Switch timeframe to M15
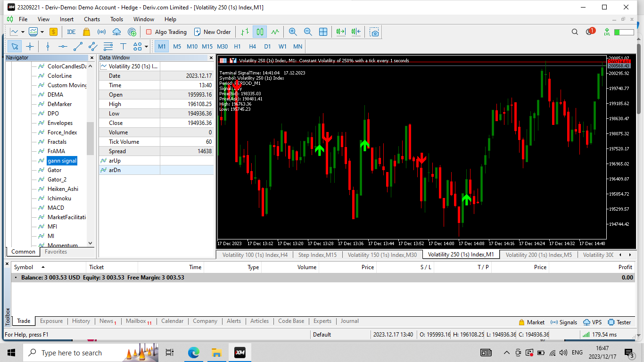This screenshot has width=644, height=362. [x=207, y=46]
